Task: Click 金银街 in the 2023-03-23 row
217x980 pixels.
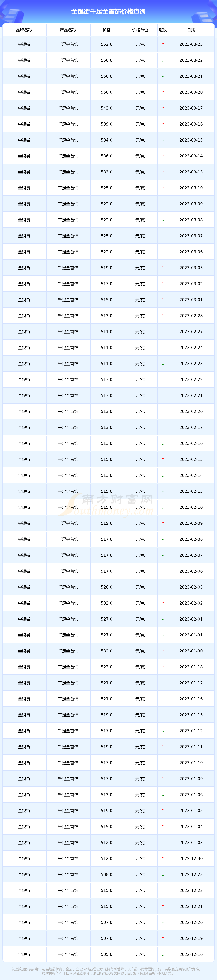Action: coord(24,44)
